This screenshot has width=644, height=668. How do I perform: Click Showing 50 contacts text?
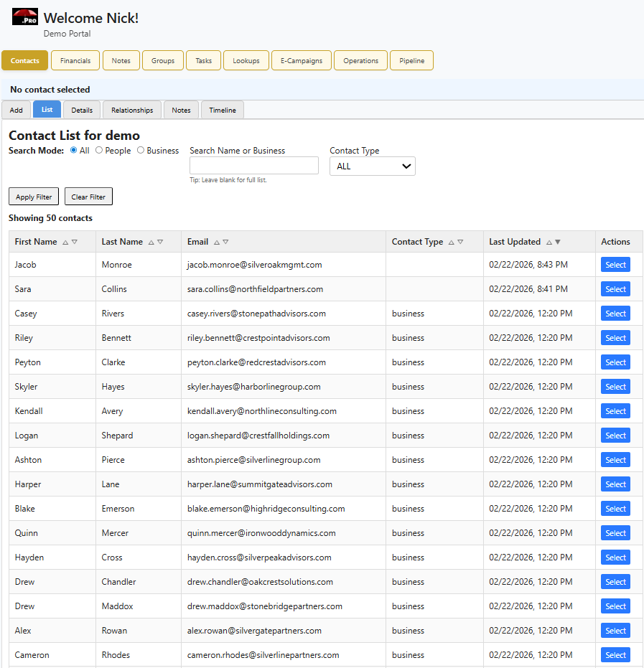pos(50,217)
